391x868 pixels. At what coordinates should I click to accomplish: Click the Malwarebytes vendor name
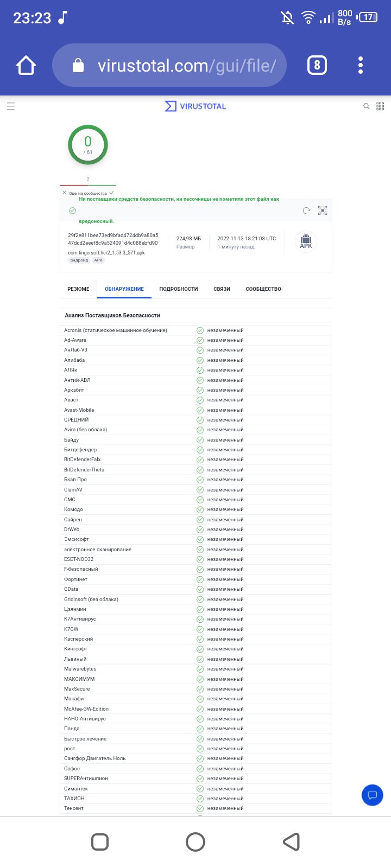(x=80, y=669)
